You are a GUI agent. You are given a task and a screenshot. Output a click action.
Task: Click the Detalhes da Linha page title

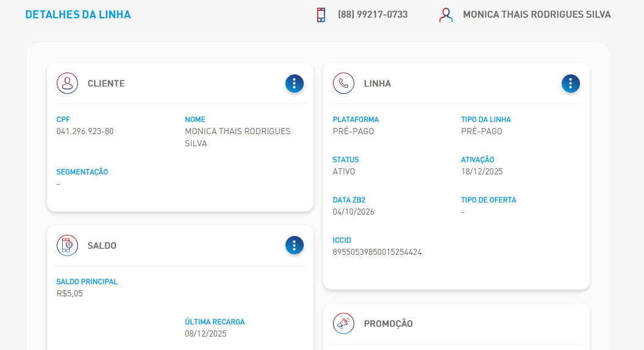point(78,15)
